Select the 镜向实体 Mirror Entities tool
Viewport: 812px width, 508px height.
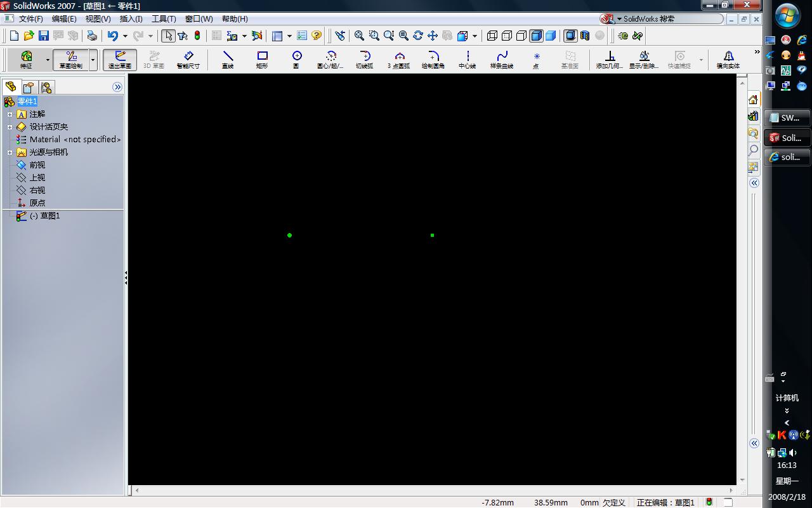pyautogui.click(x=728, y=60)
